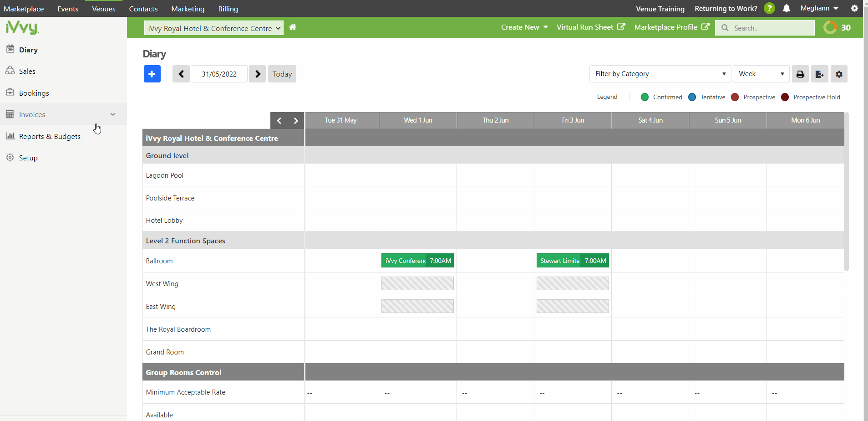Click Group Rooms Control section header
The width and height of the screenshot is (868, 421).
pyautogui.click(x=183, y=372)
